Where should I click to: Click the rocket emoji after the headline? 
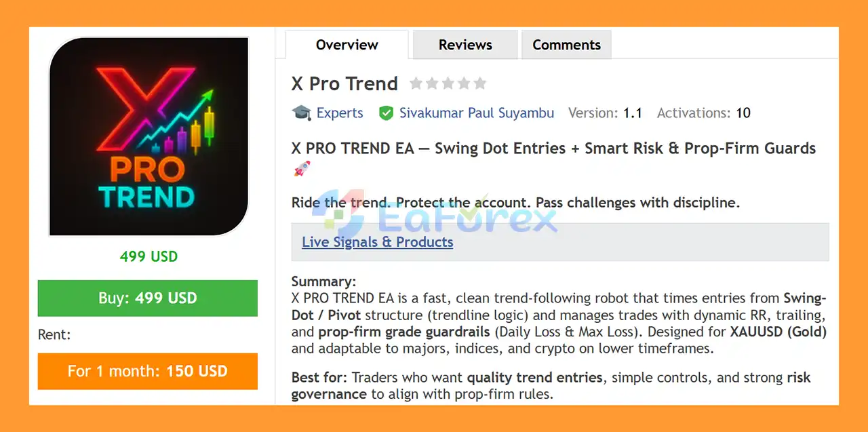(x=301, y=168)
